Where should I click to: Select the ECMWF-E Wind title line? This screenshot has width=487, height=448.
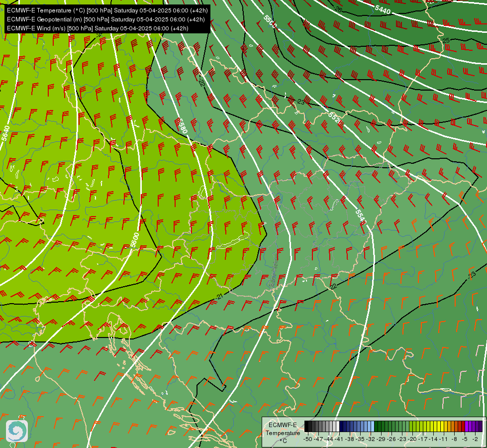tap(97, 28)
